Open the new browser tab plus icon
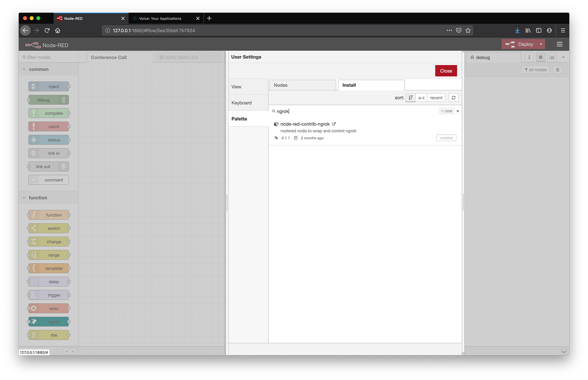Image resolution: width=588 pixels, height=380 pixels. 209,18
